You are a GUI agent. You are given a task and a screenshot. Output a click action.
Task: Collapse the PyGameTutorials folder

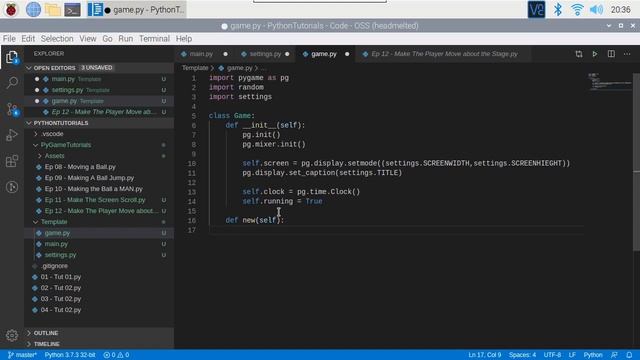[x=99, y=145]
